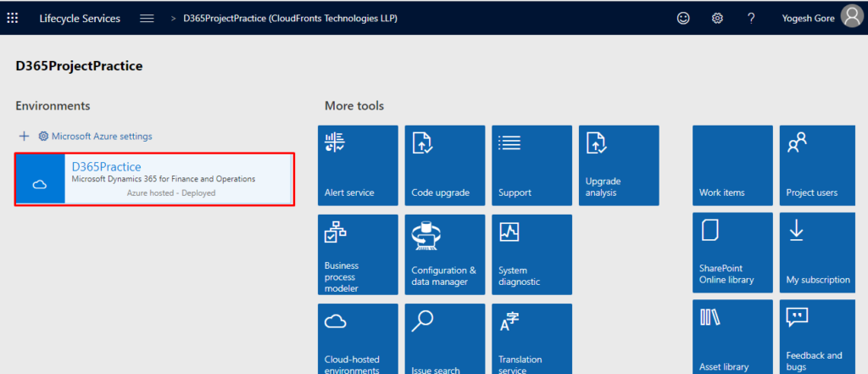Click the Yogesh Gore user name

[808, 19]
